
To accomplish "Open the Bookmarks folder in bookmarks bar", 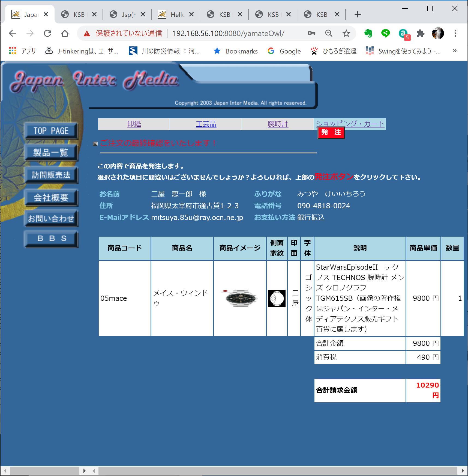I will pyautogui.click(x=236, y=51).
